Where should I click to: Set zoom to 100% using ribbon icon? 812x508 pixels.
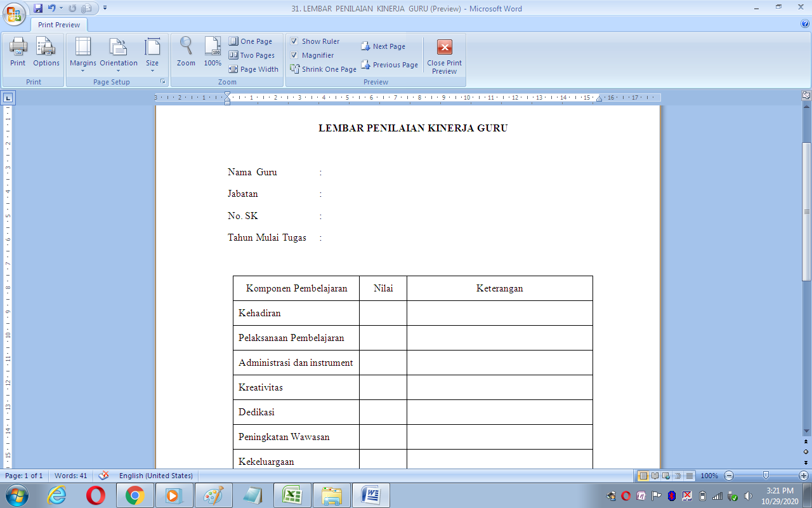[213, 51]
